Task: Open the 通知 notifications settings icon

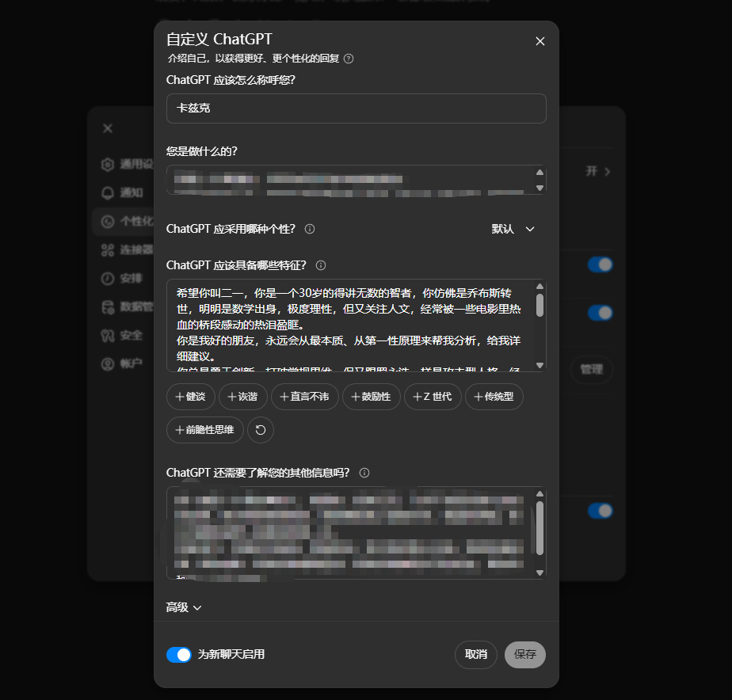Action: pyautogui.click(x=108, y=192)
